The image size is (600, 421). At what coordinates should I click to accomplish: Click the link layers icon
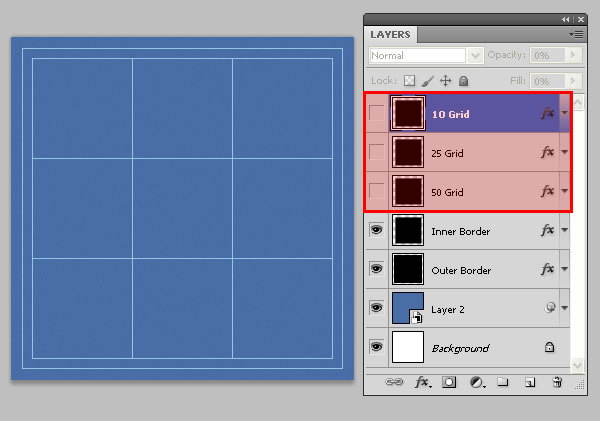point(394,382)
